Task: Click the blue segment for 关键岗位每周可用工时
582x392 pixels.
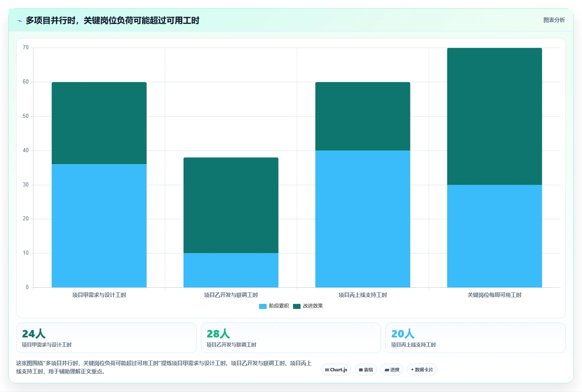Action: [495, 236]
